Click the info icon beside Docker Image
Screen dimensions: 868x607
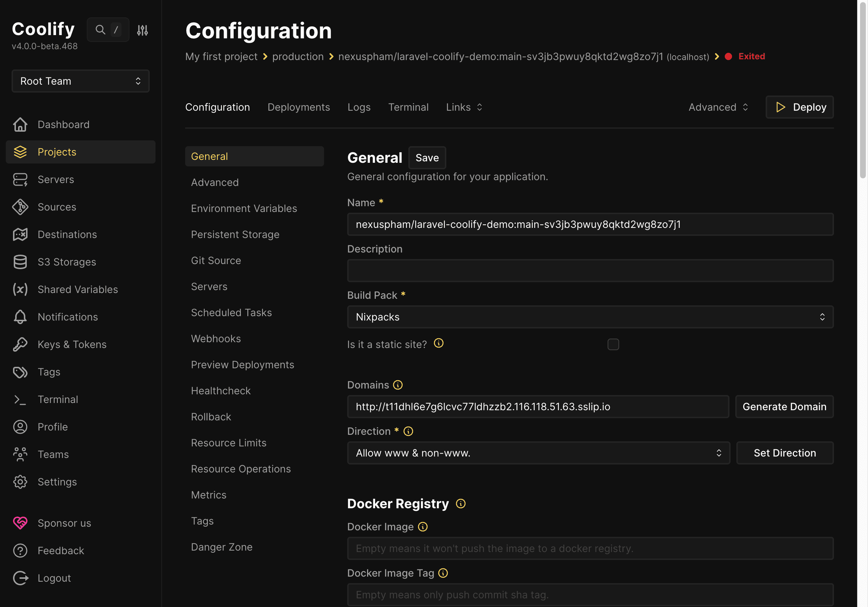point(423,527)
